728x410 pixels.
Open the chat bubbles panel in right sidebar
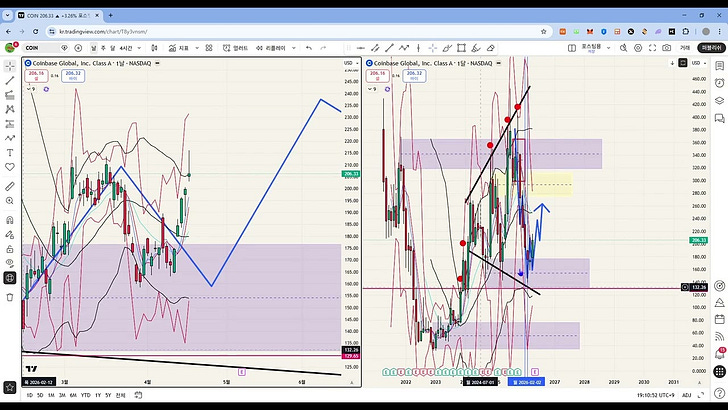coord(719,118)
